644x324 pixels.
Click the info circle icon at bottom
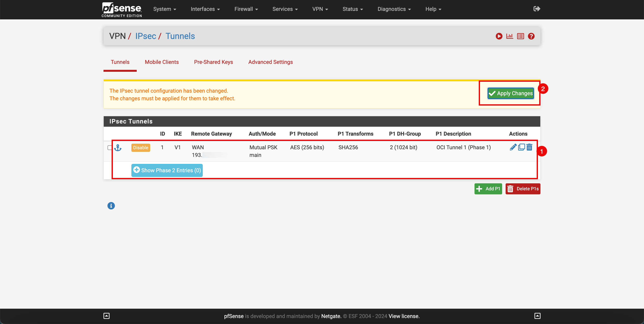tap(111, 205)
